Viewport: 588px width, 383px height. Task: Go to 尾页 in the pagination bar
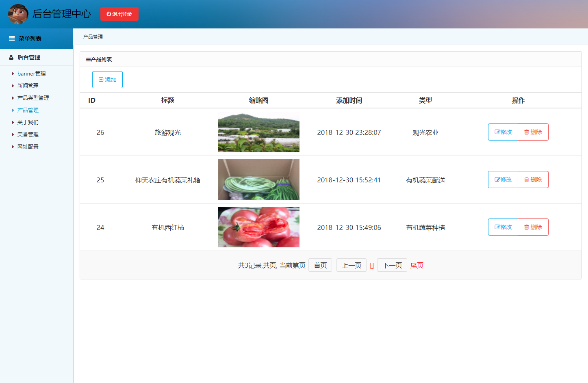(x=417, y=265)
